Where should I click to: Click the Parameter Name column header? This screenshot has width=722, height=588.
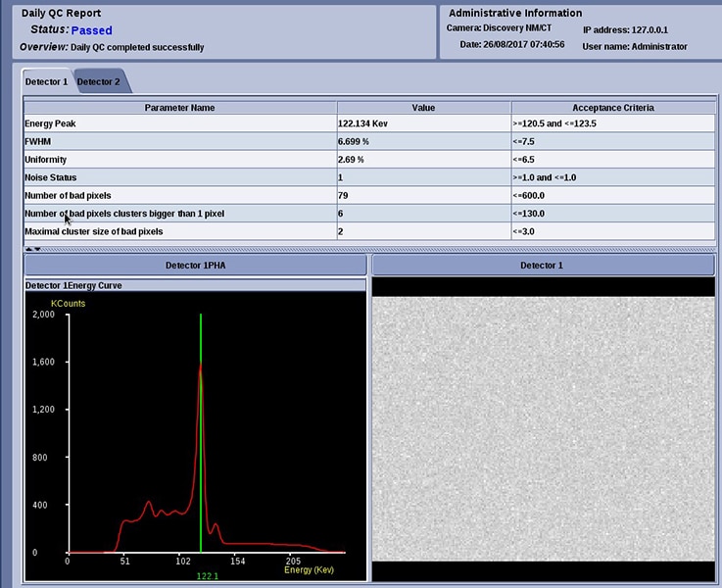point(179,108)
